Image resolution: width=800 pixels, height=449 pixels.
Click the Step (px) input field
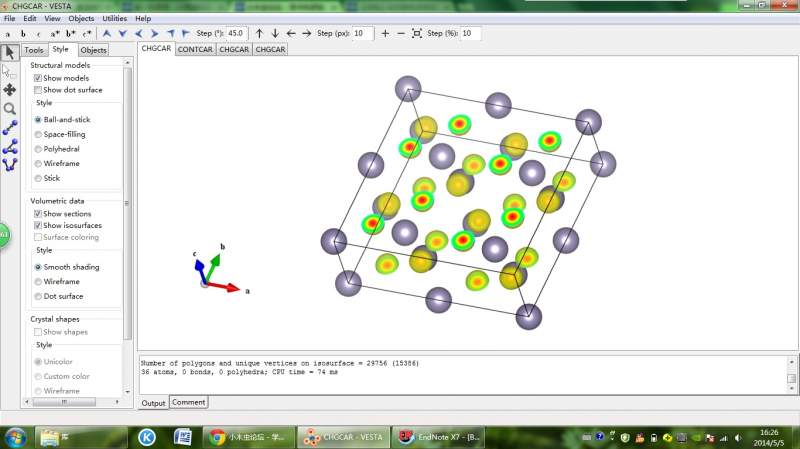click(363, 34)
